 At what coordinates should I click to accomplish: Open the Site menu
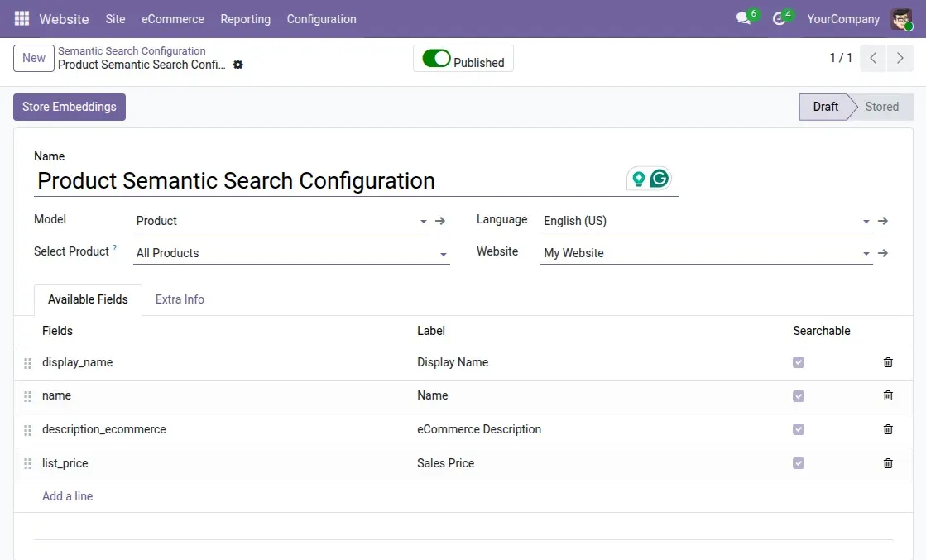point(115,19)
